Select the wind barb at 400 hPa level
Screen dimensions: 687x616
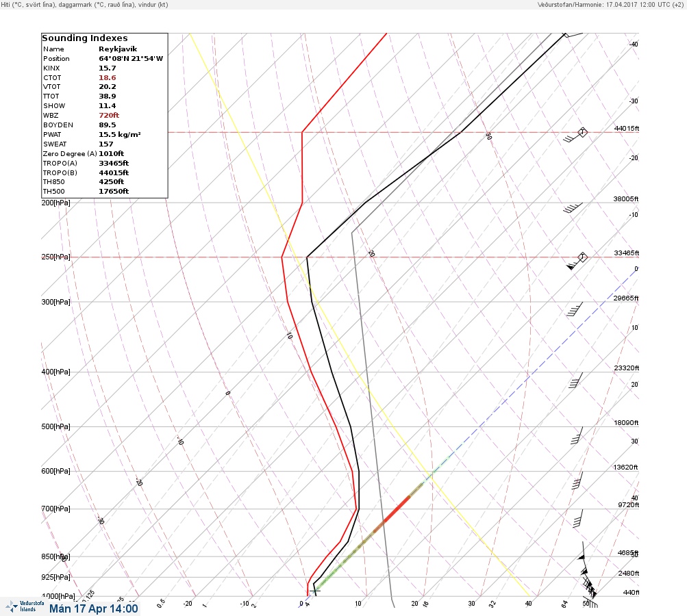[x=576, y=380]
